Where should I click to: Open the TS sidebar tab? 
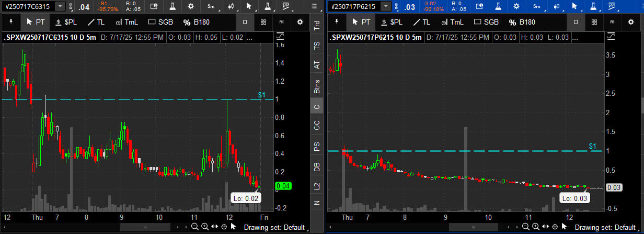tap(316, 46)
